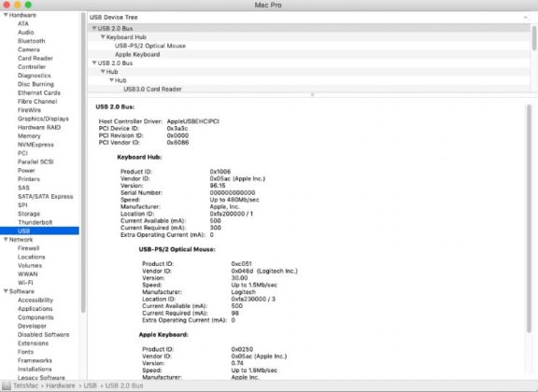This screenshot has height=392, width=538.
Task: Collapse the second USB 2.0 Bus node
Action: pyautogui.click(x=94, y=63)
